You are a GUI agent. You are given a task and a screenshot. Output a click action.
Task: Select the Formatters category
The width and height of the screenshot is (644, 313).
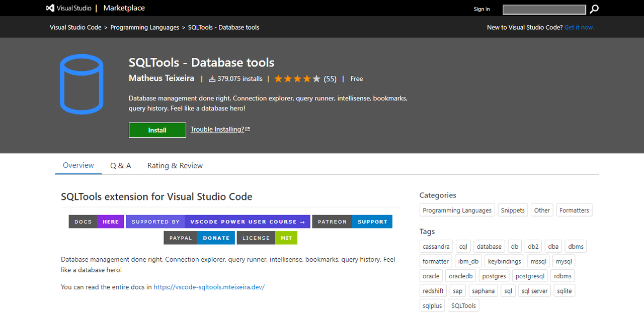(x=574, y=211)
